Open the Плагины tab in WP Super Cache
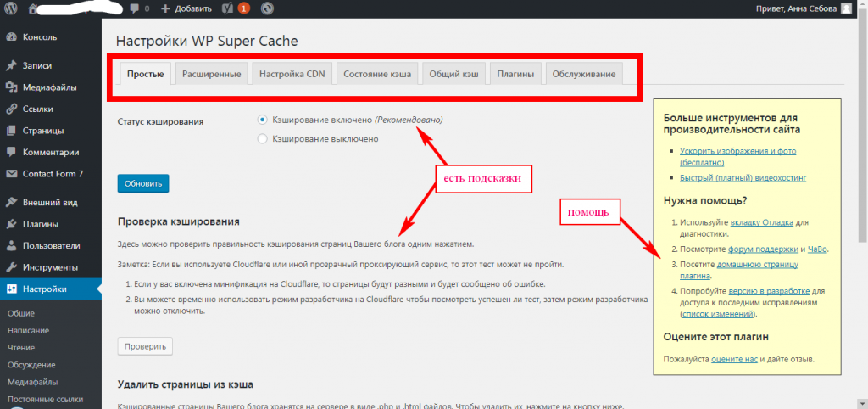The width and height of the screenshot is (868, 409). (515, 74)
